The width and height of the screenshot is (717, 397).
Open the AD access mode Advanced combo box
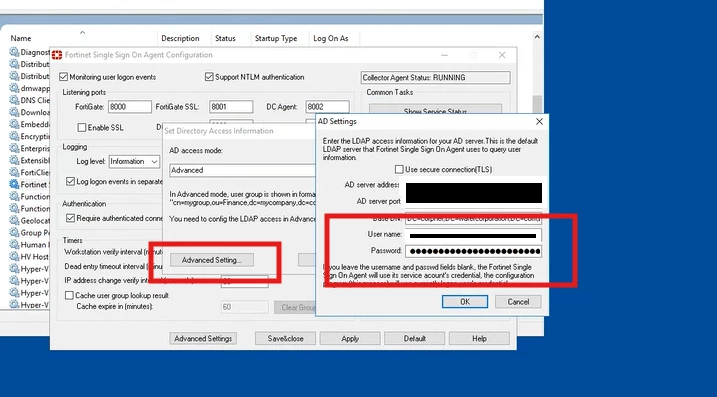(x=242, y=170)
